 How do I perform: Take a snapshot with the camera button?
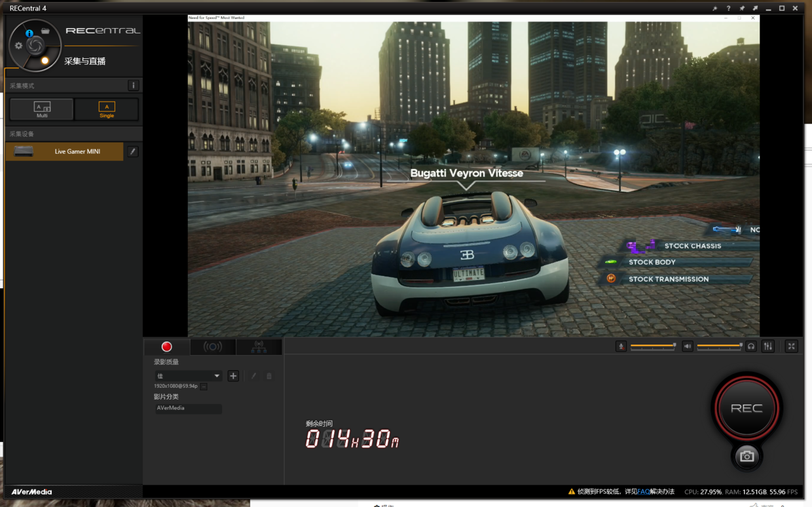pos(747,457)
